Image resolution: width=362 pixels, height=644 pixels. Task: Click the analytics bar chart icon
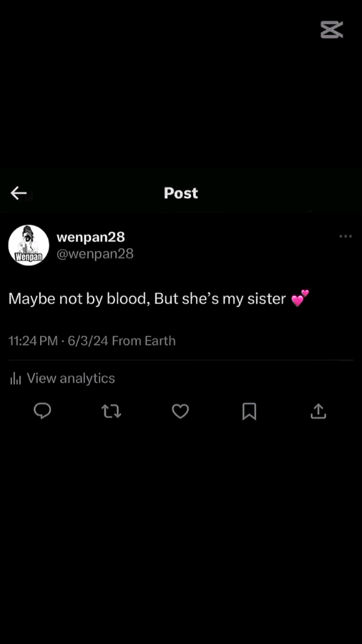pyautogui.click(x=15, y=378)
